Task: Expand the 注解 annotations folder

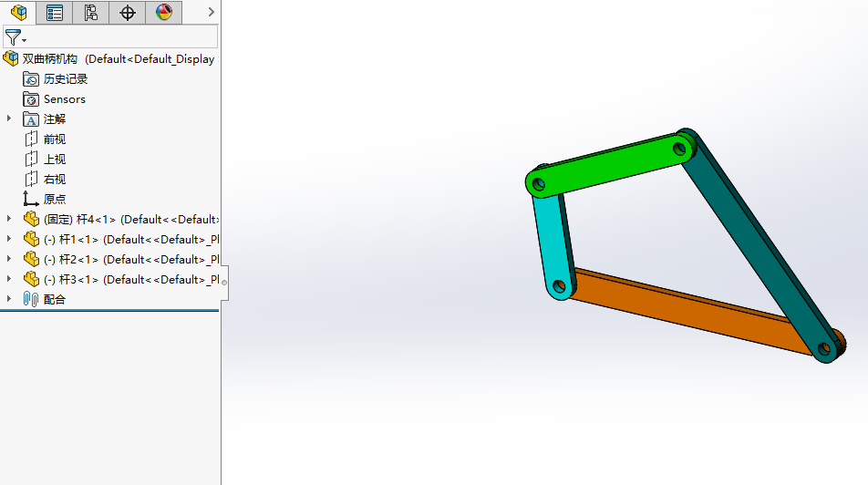Action: [9, 119]
